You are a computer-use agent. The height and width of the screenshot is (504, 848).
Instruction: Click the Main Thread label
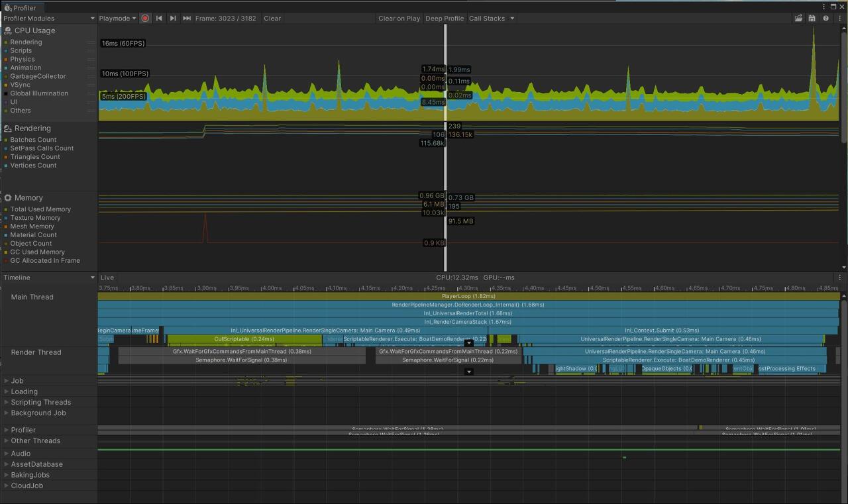click(x=32, y=297)
